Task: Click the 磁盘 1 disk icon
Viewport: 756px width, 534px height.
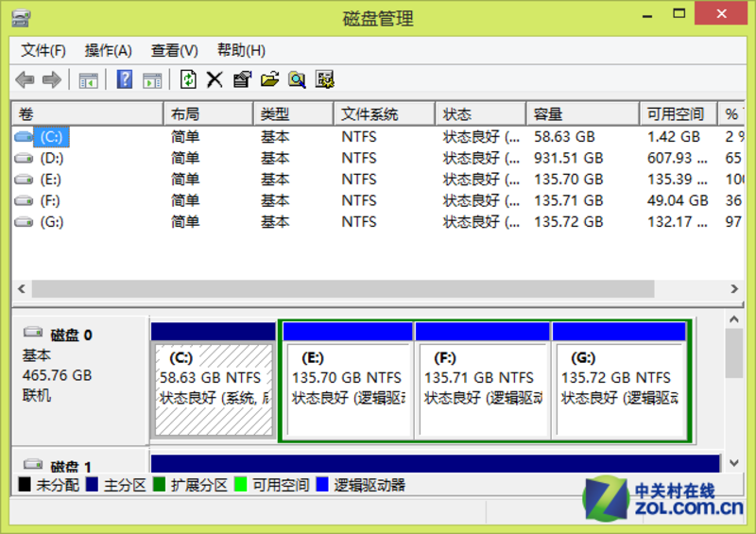Action: [33, 464]
